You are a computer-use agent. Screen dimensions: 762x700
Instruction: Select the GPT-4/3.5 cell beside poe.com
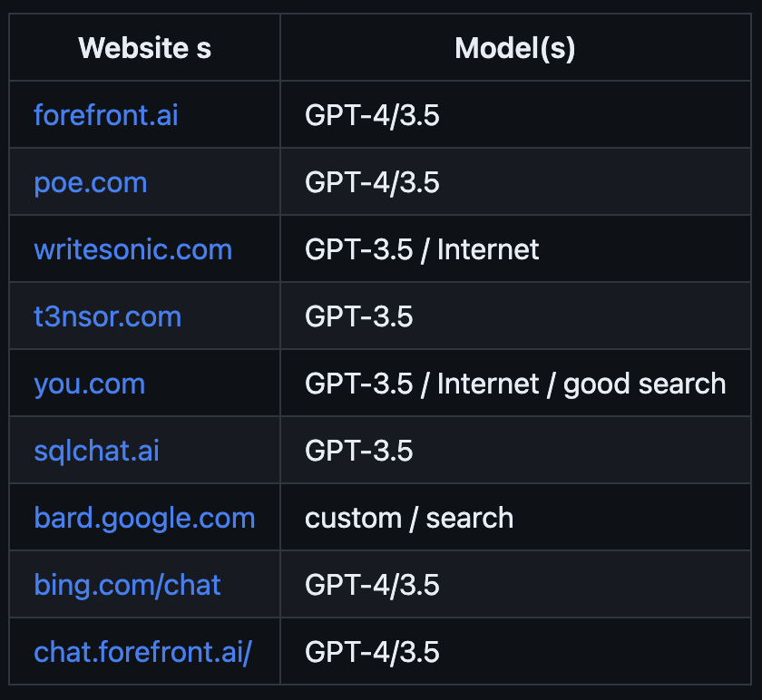coord(373,182)
